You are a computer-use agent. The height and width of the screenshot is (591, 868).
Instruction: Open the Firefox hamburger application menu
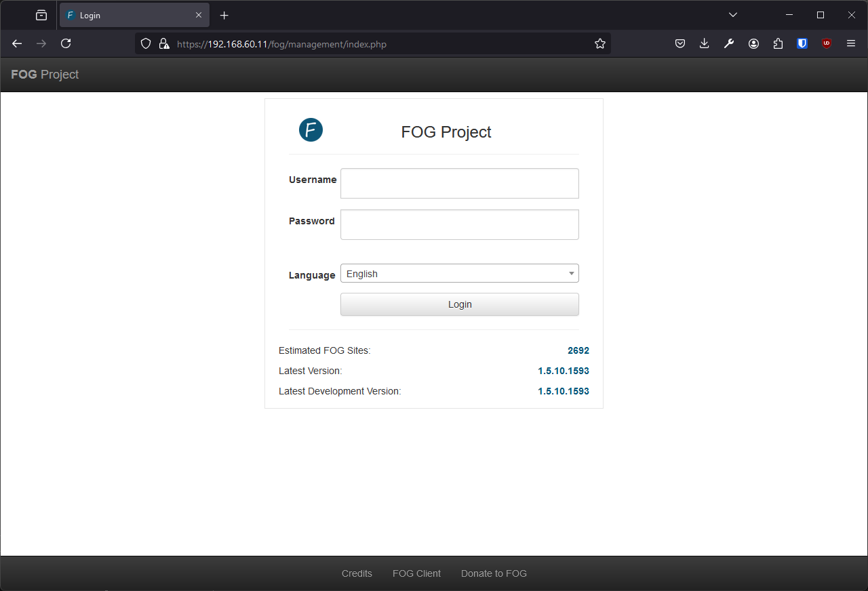click(851, 43)
